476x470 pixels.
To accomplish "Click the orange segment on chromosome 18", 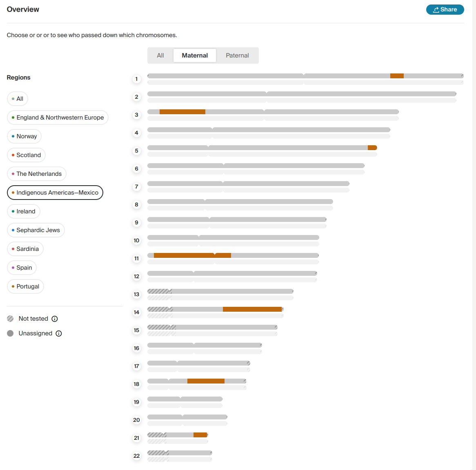I will [x=205, y=381].
